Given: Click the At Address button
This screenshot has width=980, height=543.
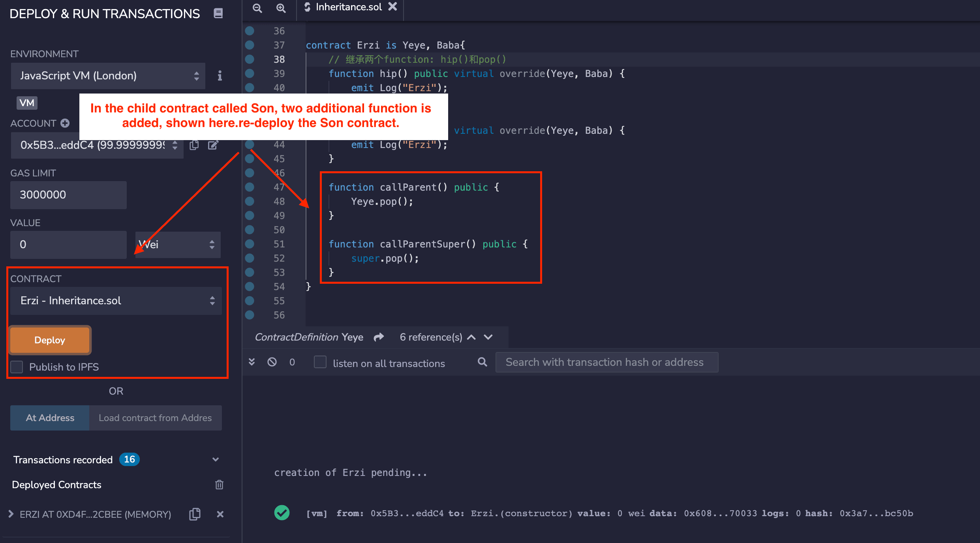Looking at the screenshot, I should (x=50, y=418).
